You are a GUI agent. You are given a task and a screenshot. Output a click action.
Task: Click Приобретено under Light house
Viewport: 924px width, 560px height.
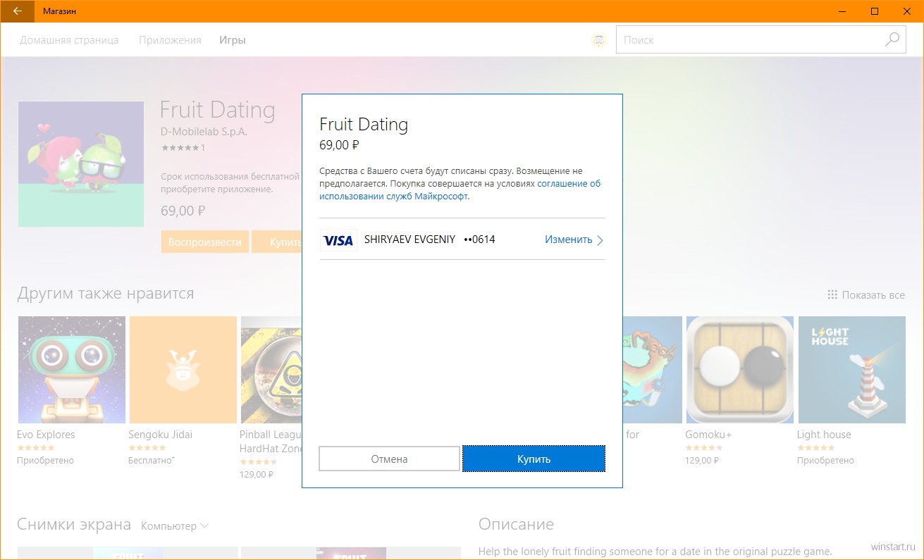[x=825, y=460]
